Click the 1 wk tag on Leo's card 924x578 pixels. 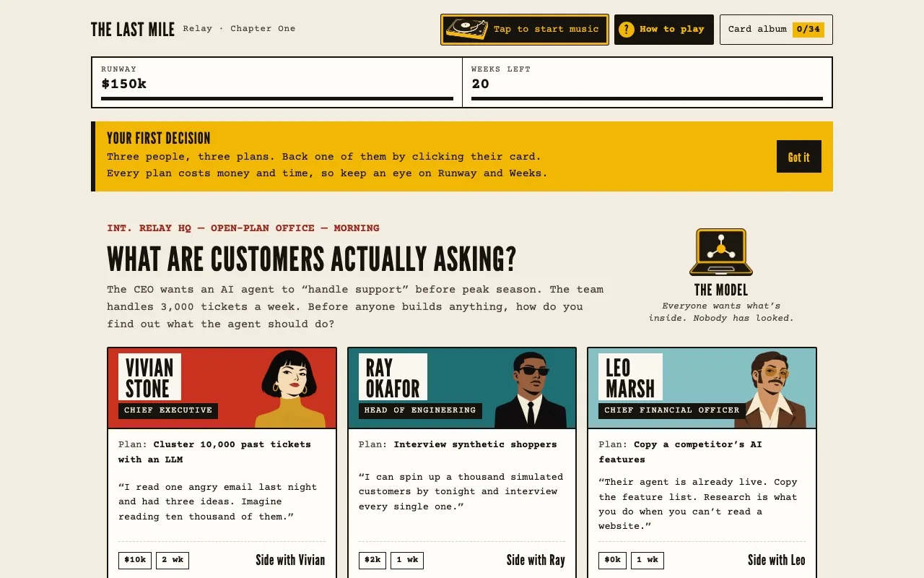pyautogui.click(x=648, y=561)
